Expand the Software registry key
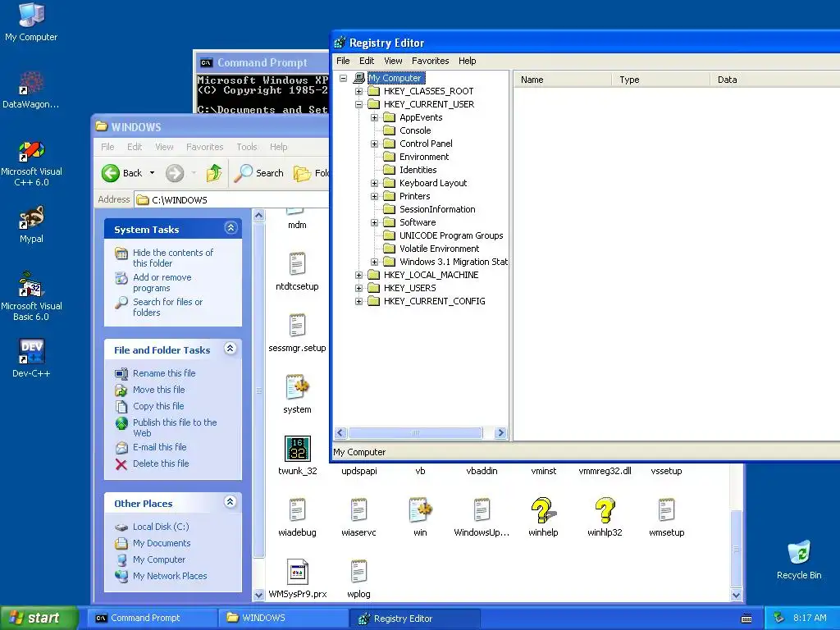Viewport: 840px width, 630px height. 374,222
